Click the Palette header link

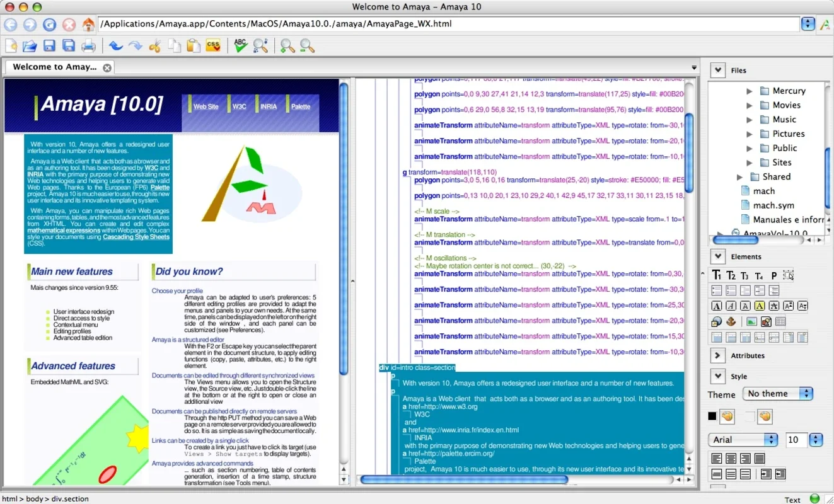[x=301, y=106]
